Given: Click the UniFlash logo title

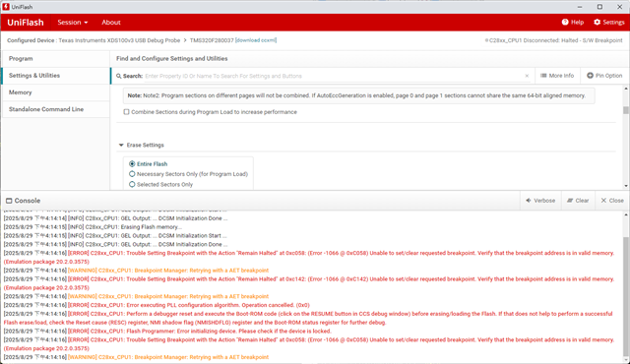Looking at the screenshot, I should [x=26, y=23].
